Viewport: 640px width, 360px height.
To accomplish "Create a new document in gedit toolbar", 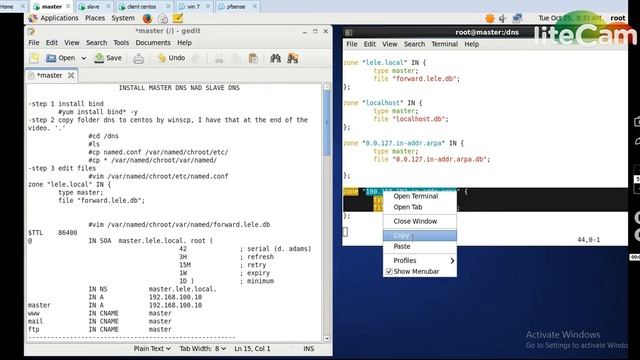I will click(34, 58).
